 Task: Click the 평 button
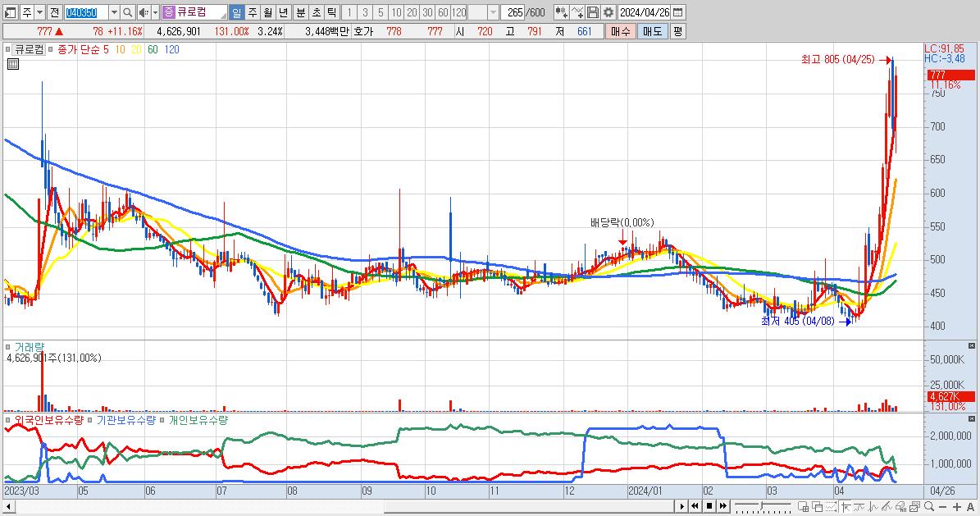(x=677, y=31)
